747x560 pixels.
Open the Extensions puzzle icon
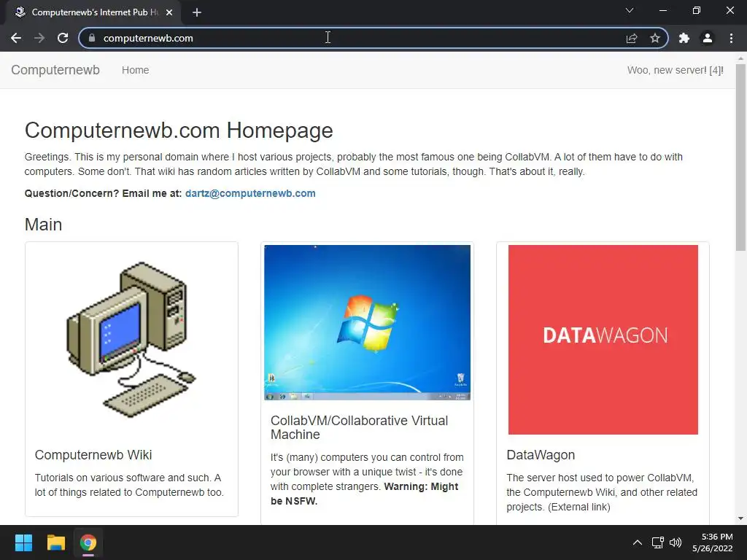click(x=684, y=38)
